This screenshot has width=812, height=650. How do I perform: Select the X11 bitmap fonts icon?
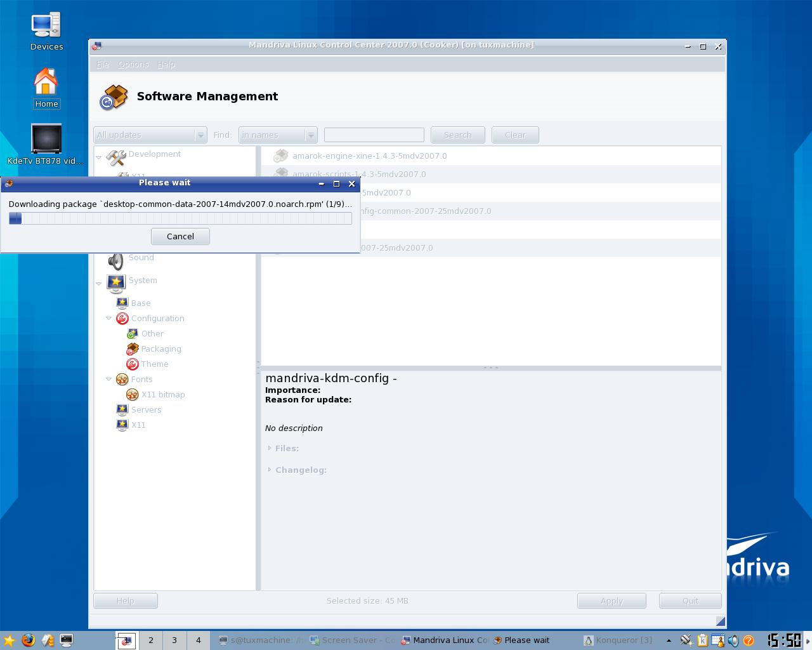[132, 394]
